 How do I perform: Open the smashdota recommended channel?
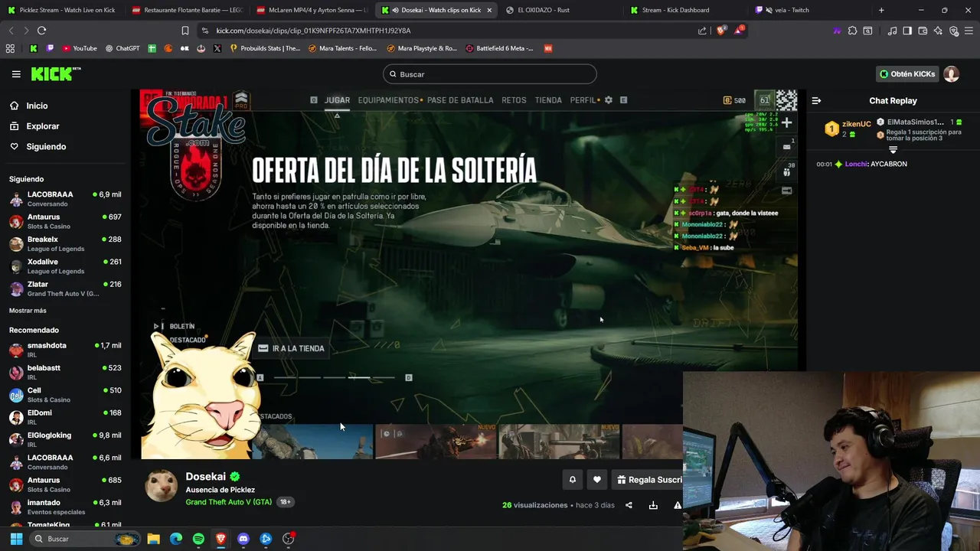tap(65, 350)
